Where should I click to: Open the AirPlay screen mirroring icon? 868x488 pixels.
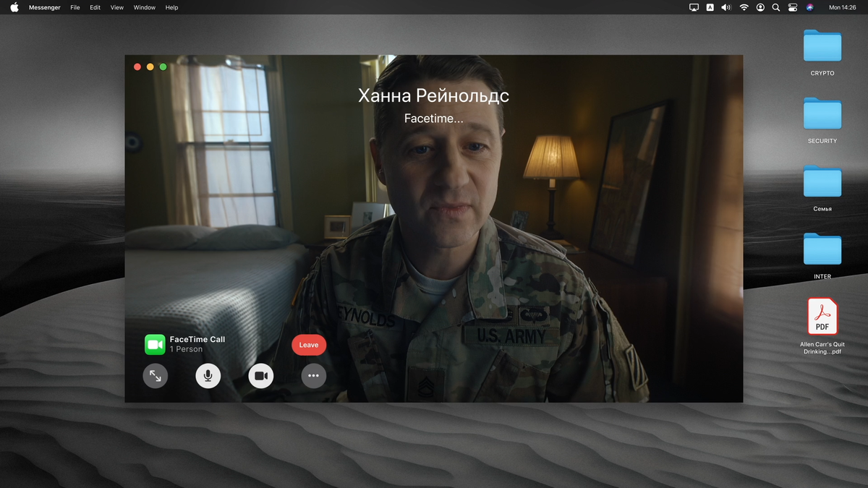click(694, 7)
